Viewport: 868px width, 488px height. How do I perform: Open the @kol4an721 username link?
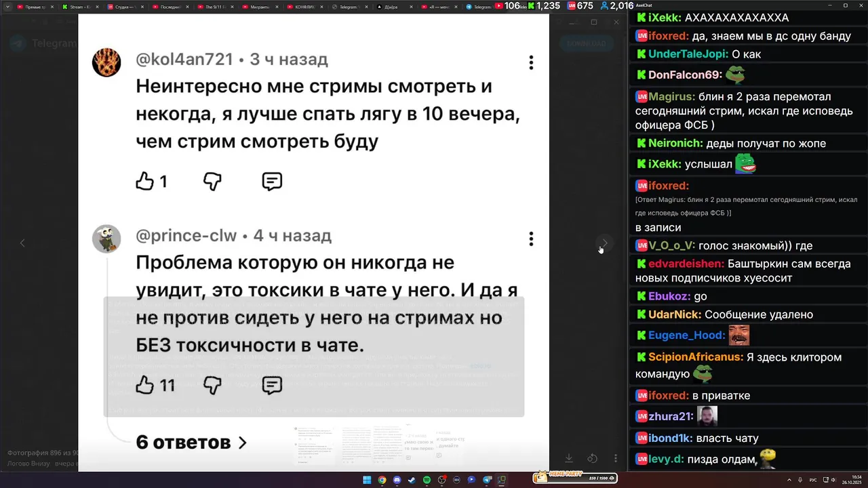184,60
